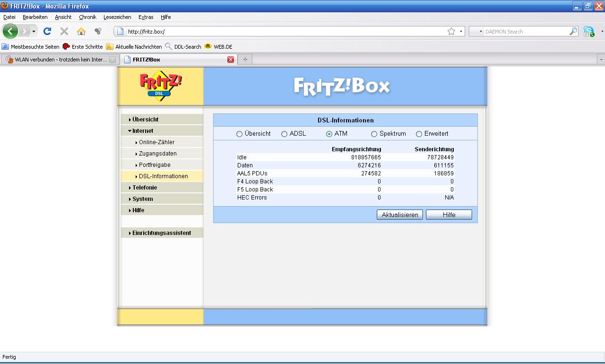Select the ATM radio button
Image resolution: width=605 pixels, height=364 pixels.
coord(329,134)
